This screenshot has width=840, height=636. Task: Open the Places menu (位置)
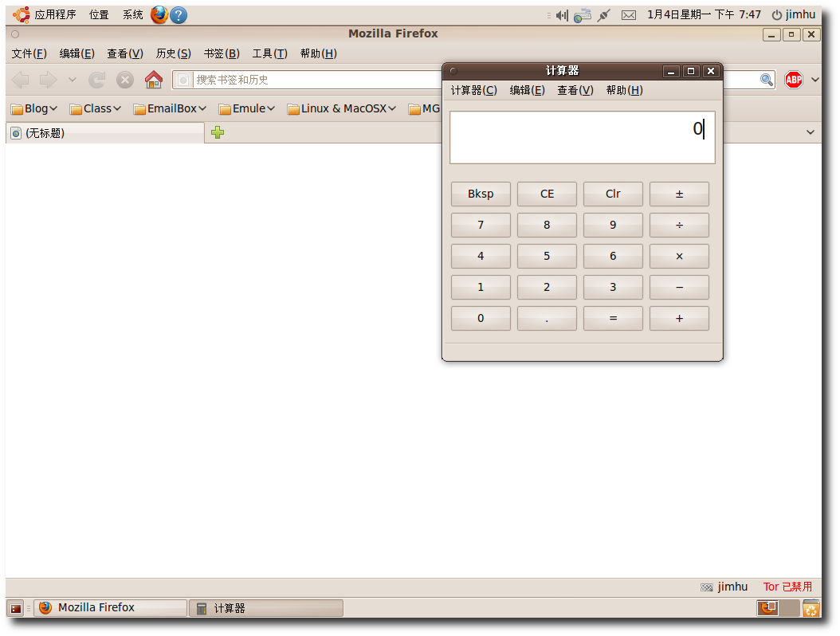[99, 15]
